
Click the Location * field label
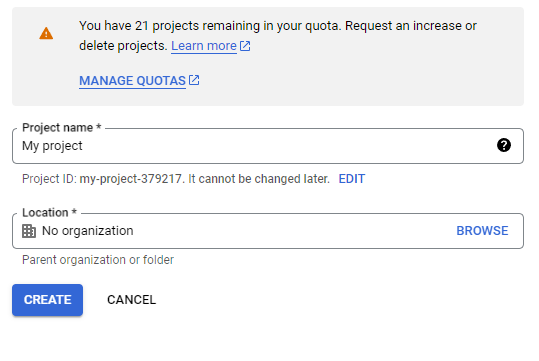(50, 212)
